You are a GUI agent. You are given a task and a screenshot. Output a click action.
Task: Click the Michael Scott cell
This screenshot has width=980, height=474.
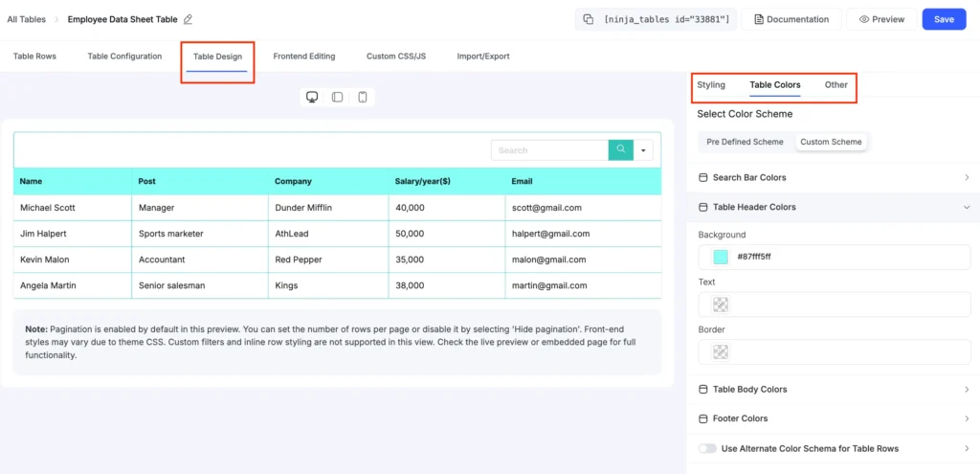(73, 208)
